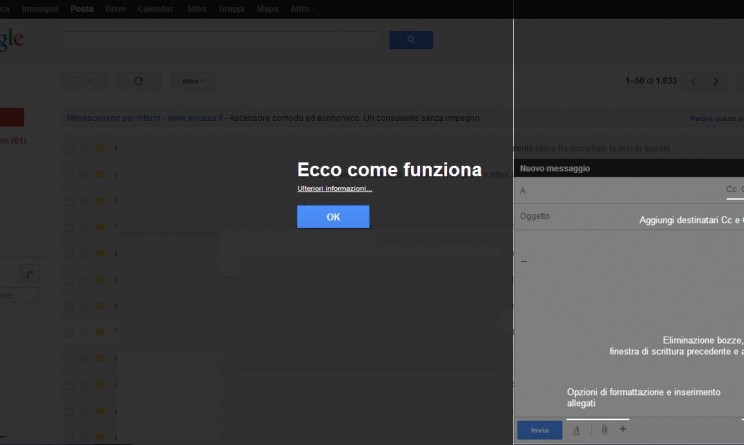Click the plus insert icon near Invia

tap(623, 429)
